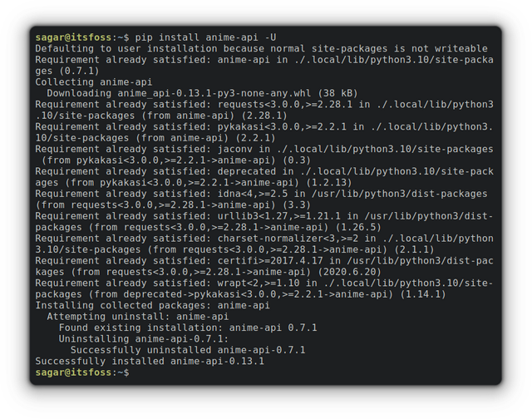
Task: Click the word 'deprecated' in requirement line
Action: 247,171
